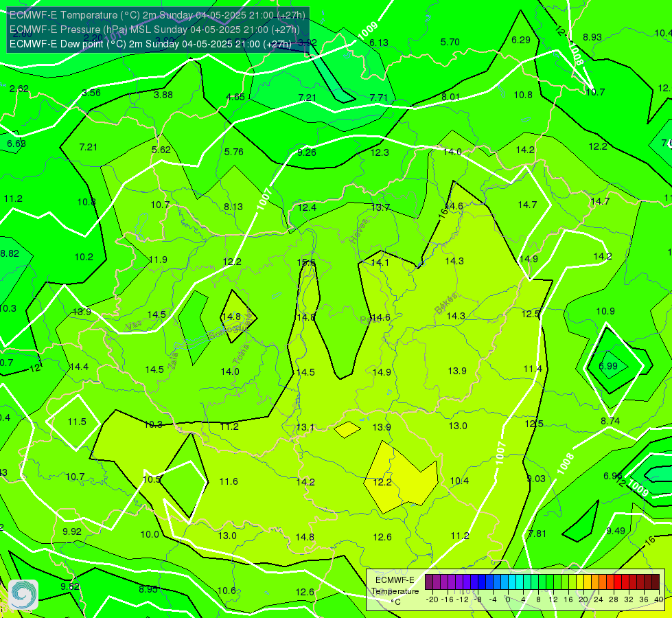This screenshot has width=672, height=618.
Task: Click the 8.82 temperature value
Action: 10,253
